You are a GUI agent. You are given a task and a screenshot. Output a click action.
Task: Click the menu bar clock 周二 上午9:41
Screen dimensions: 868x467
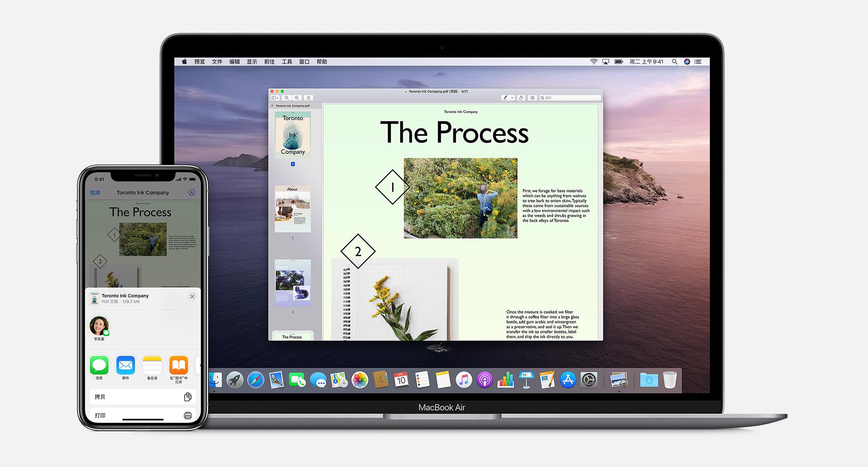(x=646, y=62)
